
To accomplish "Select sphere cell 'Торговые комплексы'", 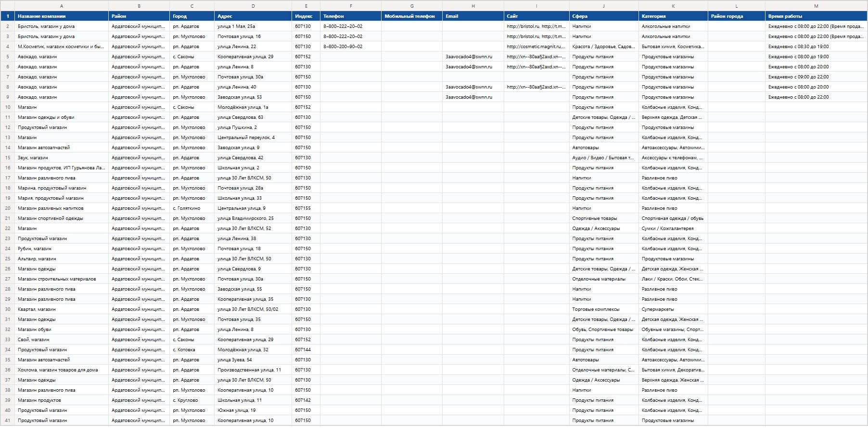I will coord(604,309).
